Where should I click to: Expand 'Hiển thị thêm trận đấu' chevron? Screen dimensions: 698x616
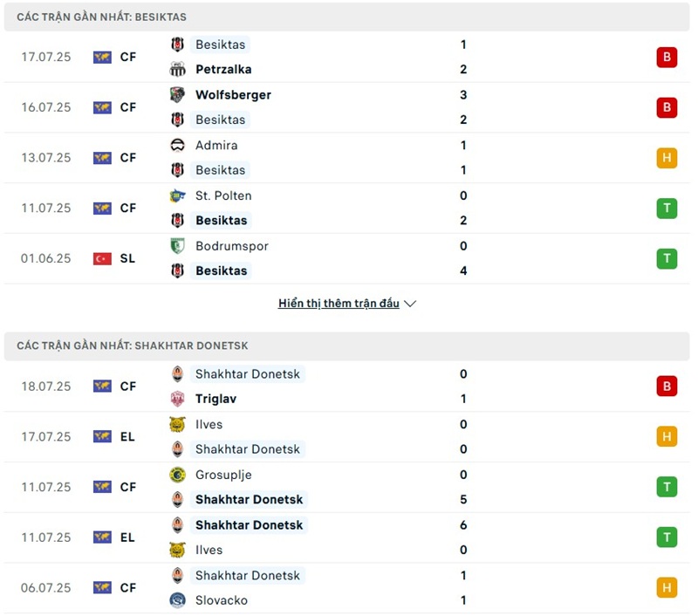pyautogui.click(x=411, y=304)
